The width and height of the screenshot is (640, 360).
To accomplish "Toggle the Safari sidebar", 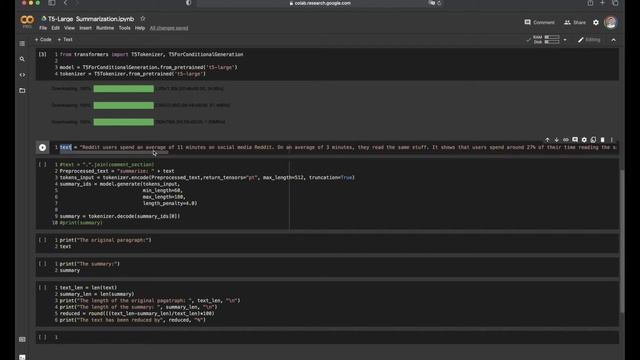I will click(52, 3).
